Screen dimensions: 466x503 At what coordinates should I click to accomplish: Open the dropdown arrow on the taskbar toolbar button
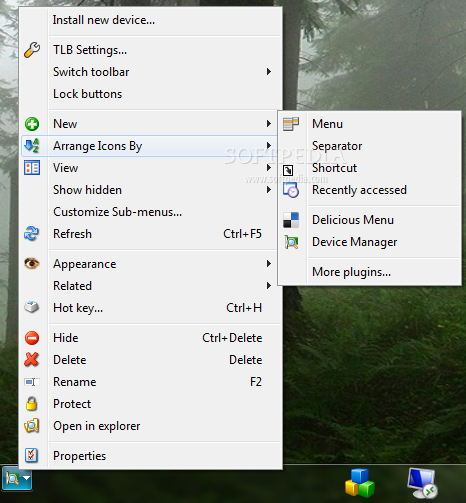[x=26, y=478]
